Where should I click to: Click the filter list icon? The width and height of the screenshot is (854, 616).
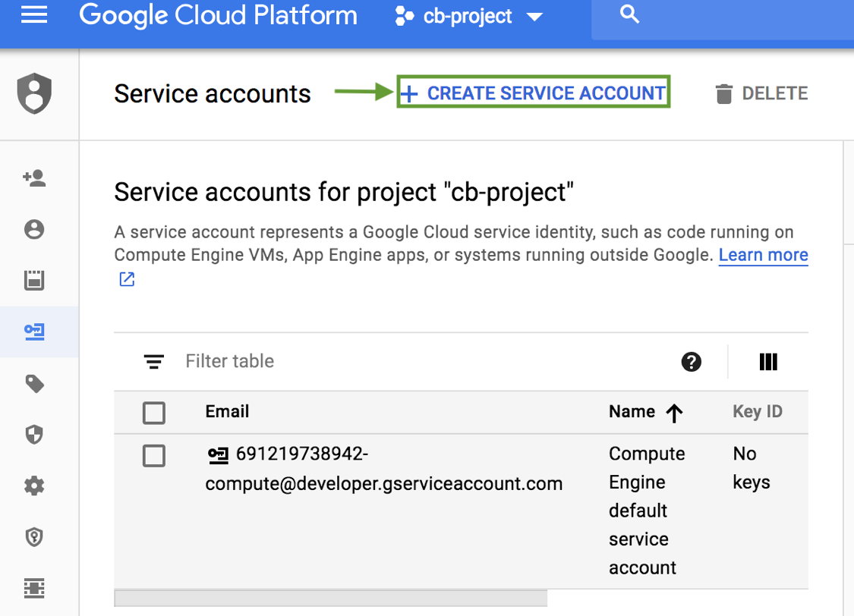tap(154, 361)
